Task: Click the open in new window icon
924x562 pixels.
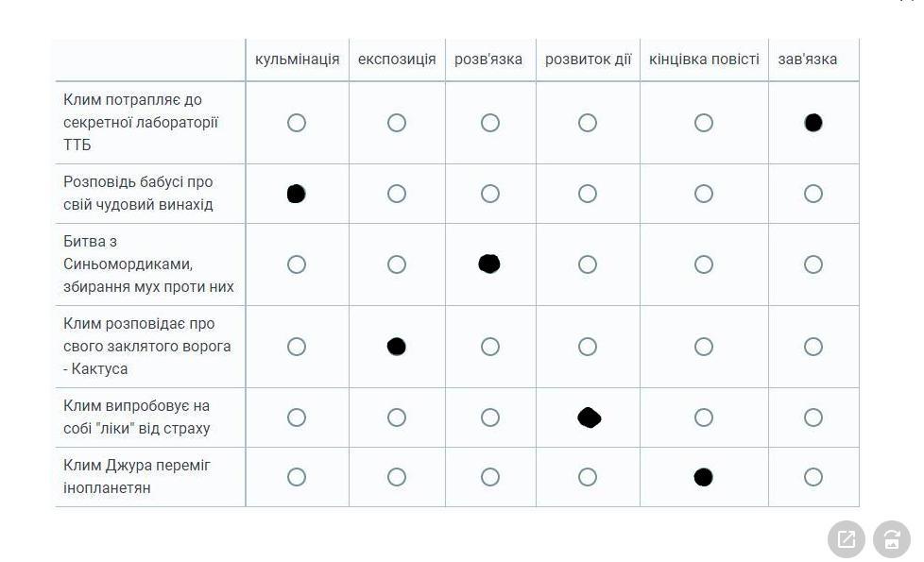Action: 846,539
